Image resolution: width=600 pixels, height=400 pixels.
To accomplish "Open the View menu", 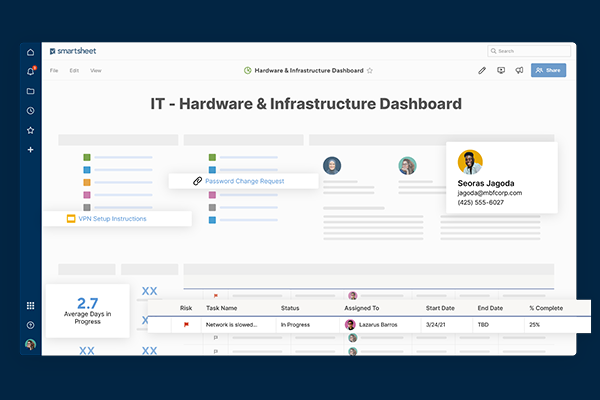I will tap(96, 70).
